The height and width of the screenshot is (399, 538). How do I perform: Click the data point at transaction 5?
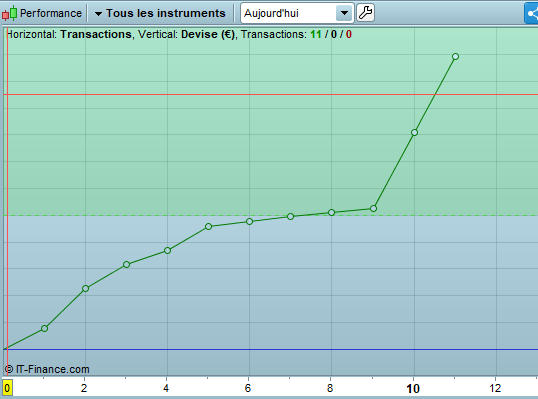208,226
